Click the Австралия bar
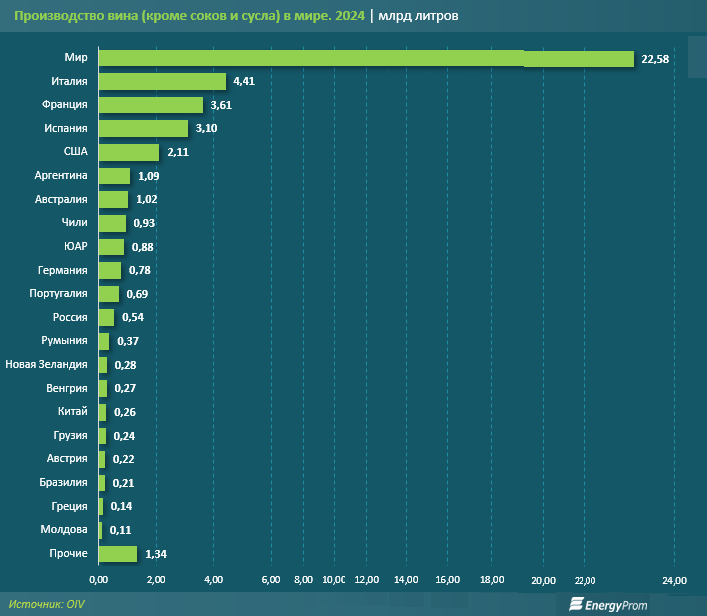The width and height of the screenshot is (707, 616). (x=112, y=200)
